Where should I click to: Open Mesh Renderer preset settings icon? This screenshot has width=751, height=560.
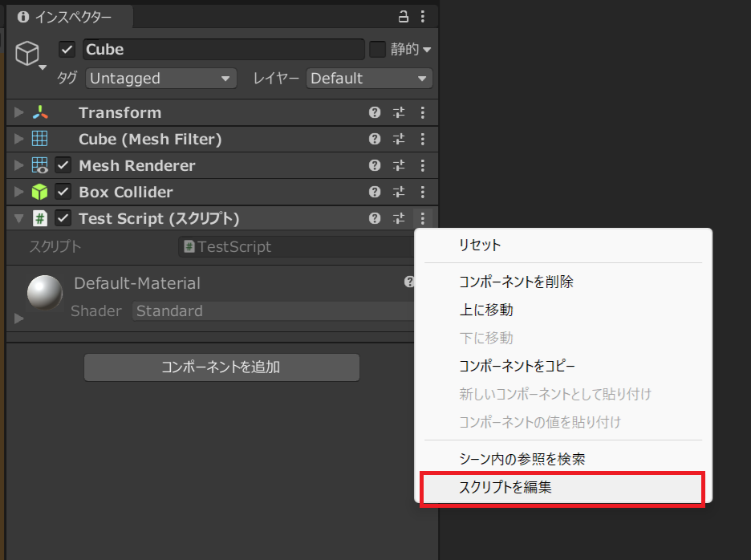(x=399, y=165)
